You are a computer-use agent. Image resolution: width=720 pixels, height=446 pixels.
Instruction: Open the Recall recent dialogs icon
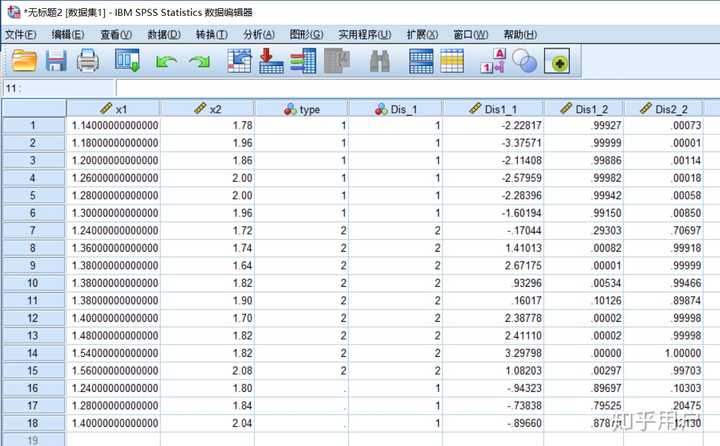[127, 61]
